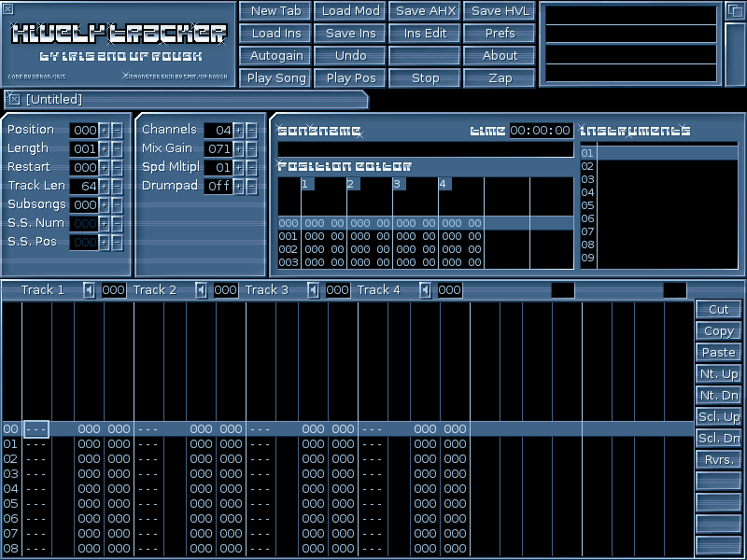Stop playback with the Stop button
The image size is (747, 560).
point(425,78)
